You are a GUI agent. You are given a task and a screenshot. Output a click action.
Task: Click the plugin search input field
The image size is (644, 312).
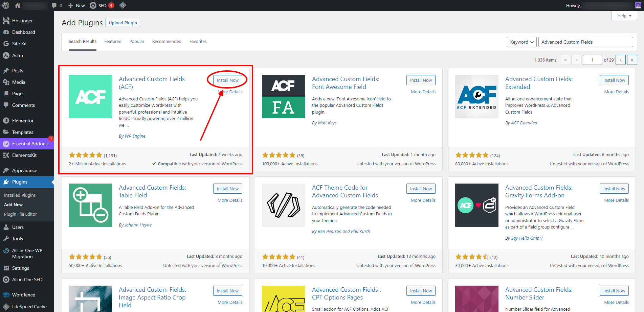[x=585, y=42]
